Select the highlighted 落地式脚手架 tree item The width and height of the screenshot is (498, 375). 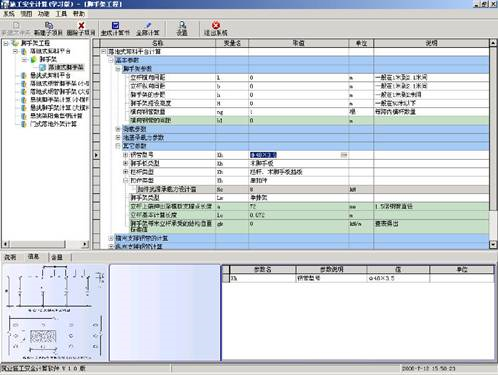(x=65, y=67)
